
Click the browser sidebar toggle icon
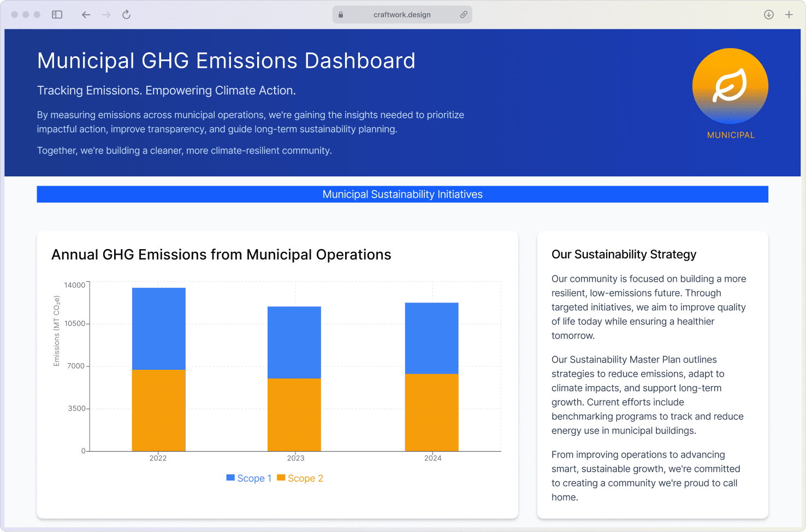[57, 15]
